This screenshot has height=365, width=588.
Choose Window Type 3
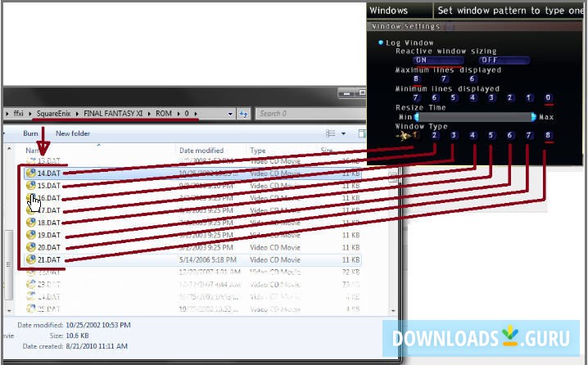coord(454,135)
